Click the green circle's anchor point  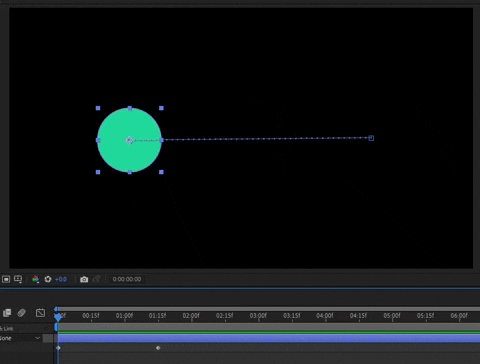[130, 140]
